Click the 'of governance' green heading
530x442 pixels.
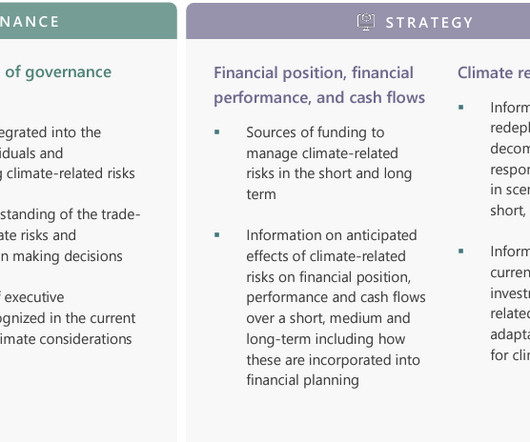coord(58,72)
